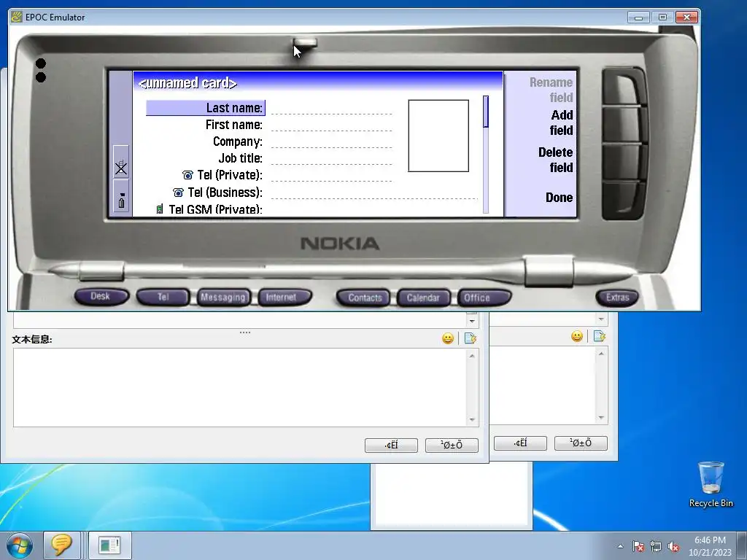The image size is (747, 560).
Task: Open the network status tray icon
Action: tap(656, 547)
